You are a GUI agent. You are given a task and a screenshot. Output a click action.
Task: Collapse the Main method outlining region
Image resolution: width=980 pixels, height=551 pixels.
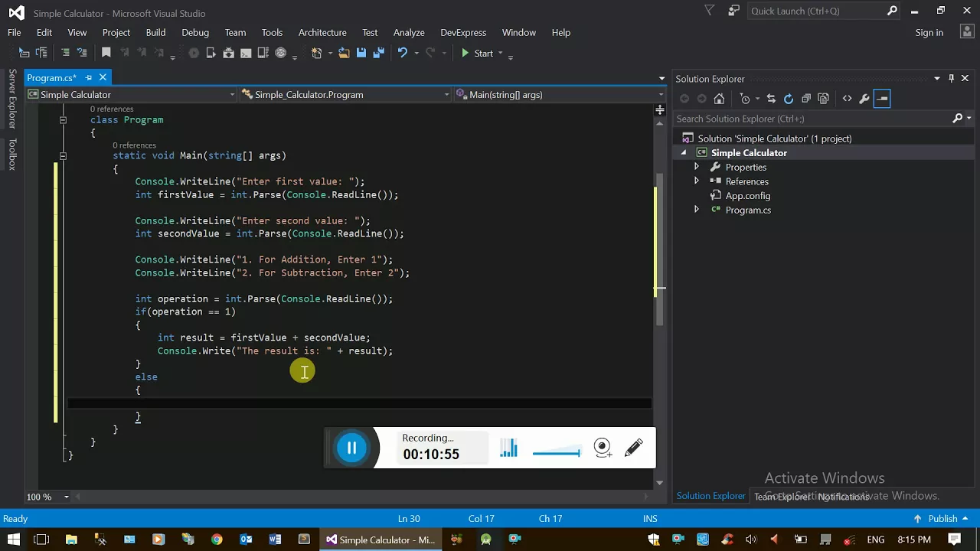pyautogui.click(x=63, y=155)
